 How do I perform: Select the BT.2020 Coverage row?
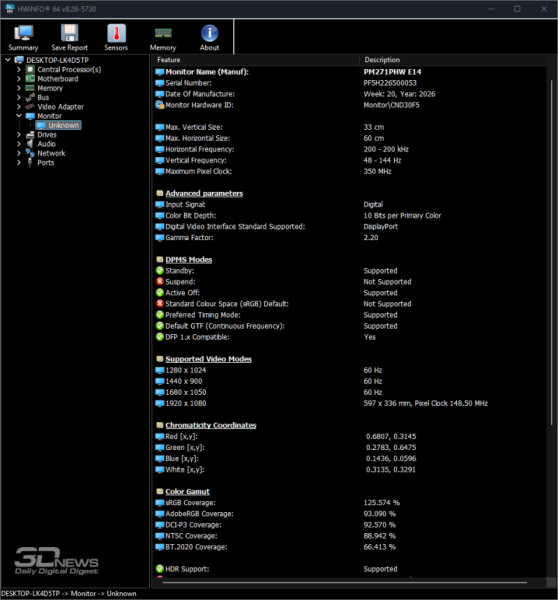click(x=350, y=547)
